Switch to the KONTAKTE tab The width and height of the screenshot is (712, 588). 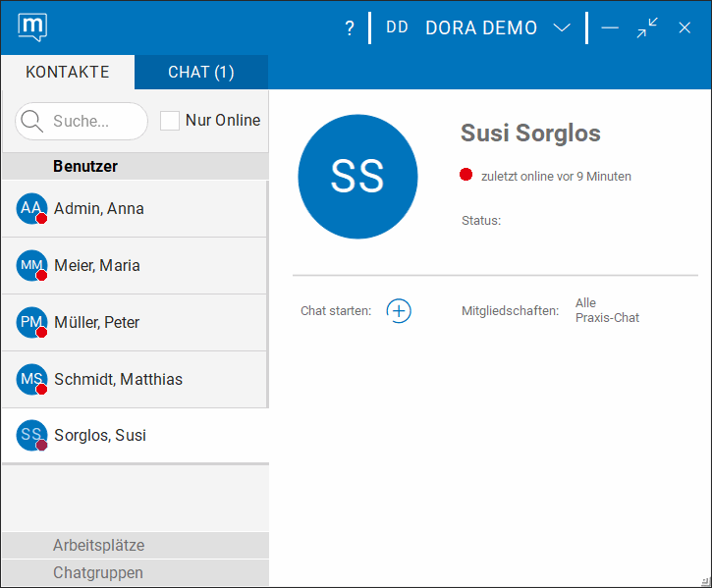pyautogui.click(x=68, y=73)
